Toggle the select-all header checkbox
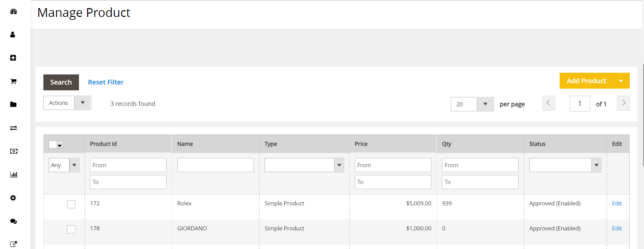644x249 pixels. click(53, 144)
